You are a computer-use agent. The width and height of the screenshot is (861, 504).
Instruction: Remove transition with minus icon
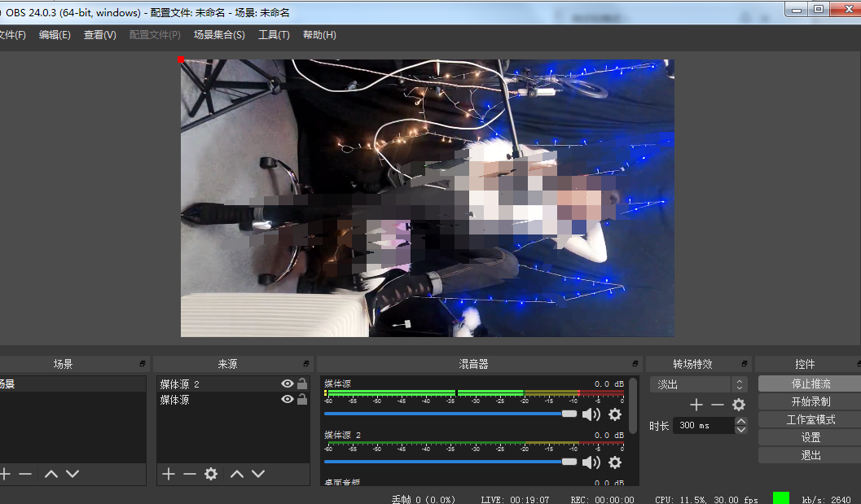(x=717, y=405)
